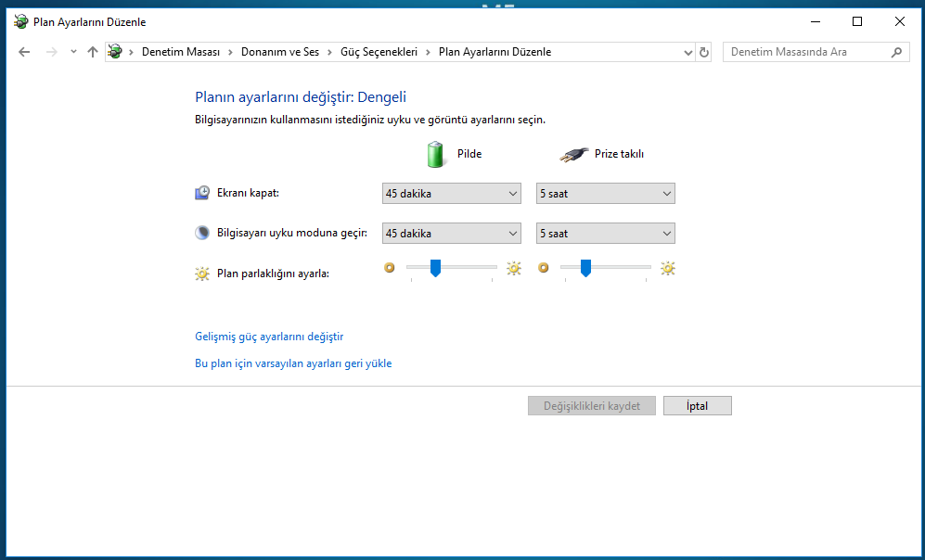Screen dimensions: 925x560
Task: Open Ekranı kapat dropdown for battery
Action: tap(451, 194)
